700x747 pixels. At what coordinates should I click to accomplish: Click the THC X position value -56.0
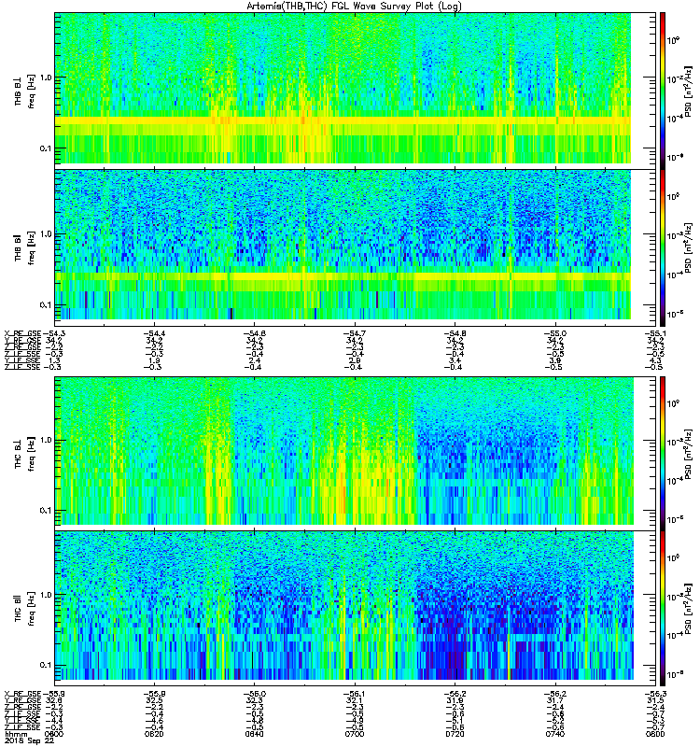pyautogui.click(x=254, y=694)
